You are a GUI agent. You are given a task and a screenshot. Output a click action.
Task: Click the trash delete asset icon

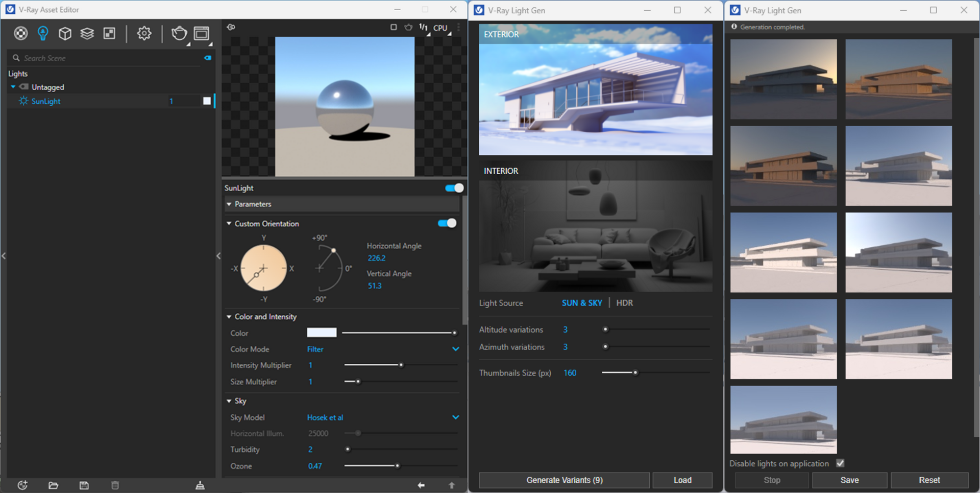[115, 485]
